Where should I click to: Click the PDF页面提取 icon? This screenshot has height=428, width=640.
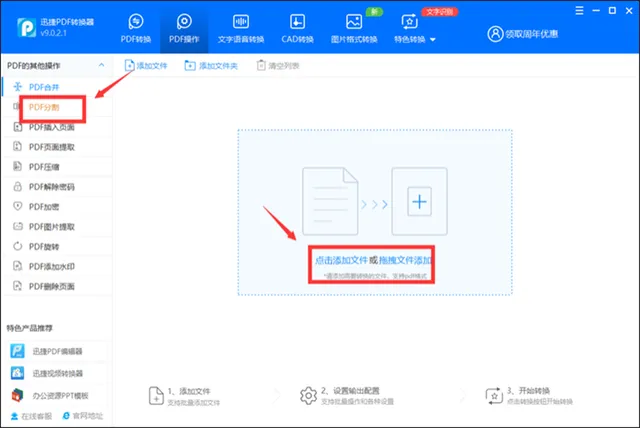point(18,146)
